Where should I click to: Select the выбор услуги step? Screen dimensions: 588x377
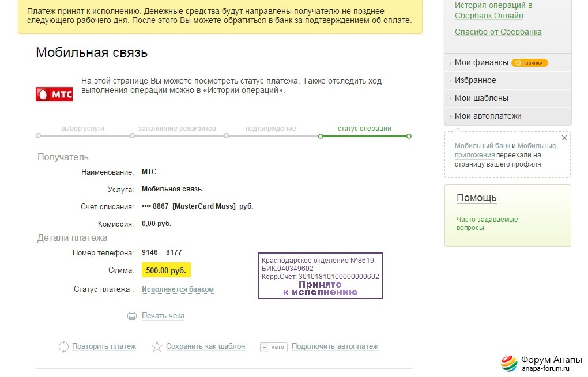(82, 129)
